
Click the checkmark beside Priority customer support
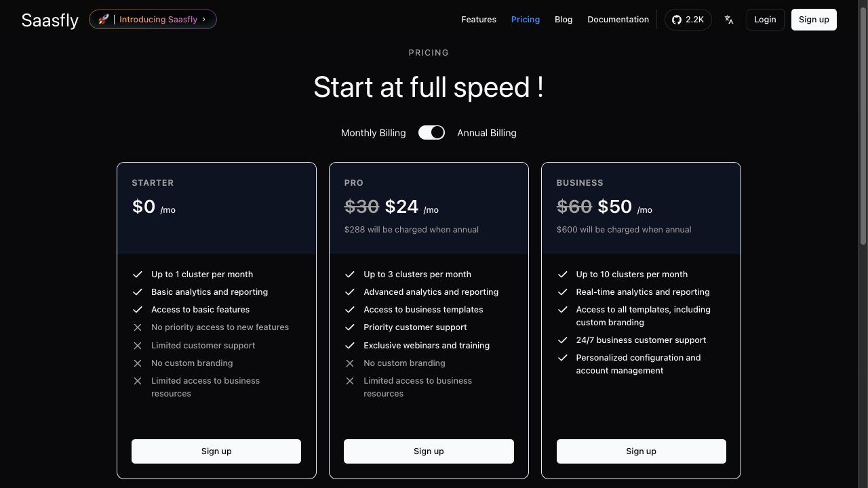pos(350,327)
